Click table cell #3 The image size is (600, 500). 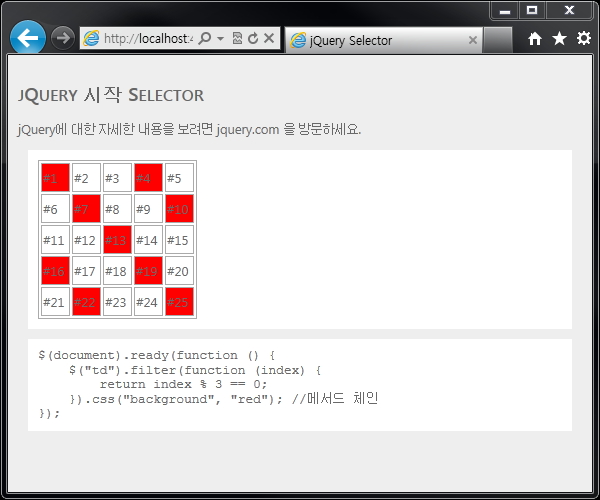click(x=117, y=178)
